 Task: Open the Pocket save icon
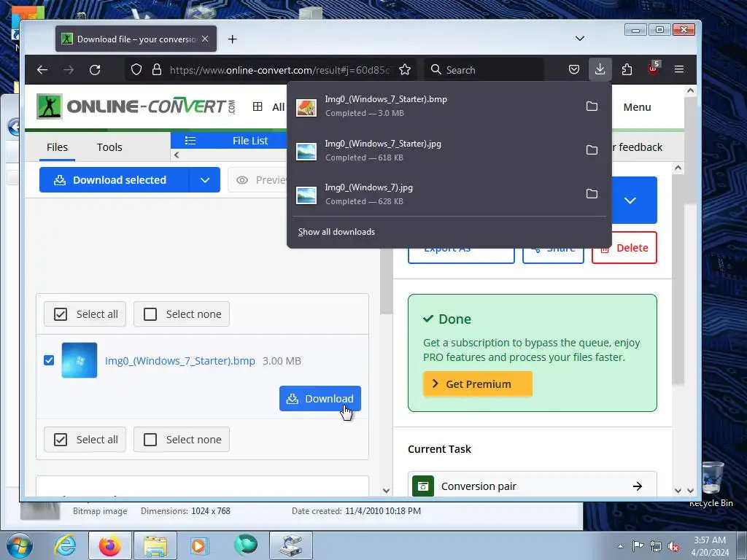pyautogui.click(x=574, y=70)
